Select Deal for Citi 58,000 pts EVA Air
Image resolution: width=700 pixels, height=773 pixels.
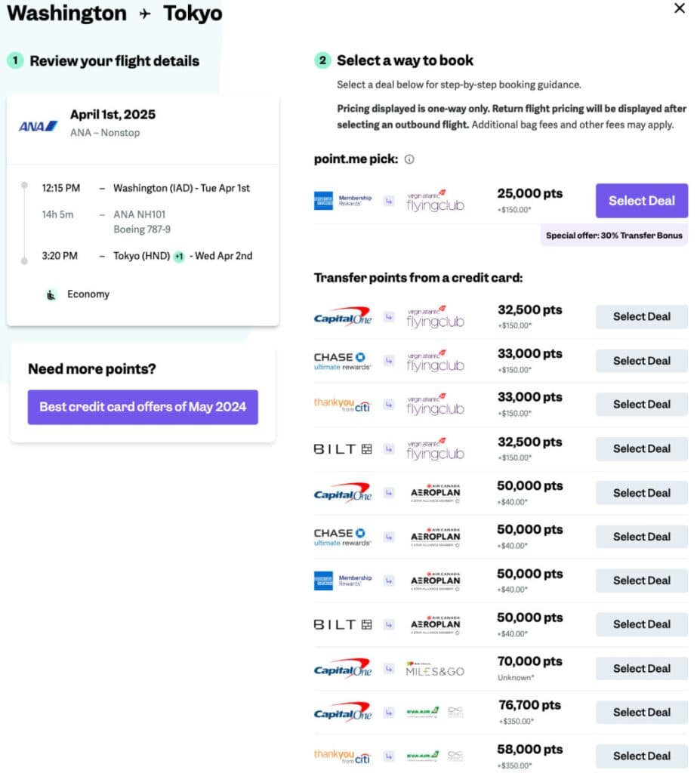click(641, 756)
